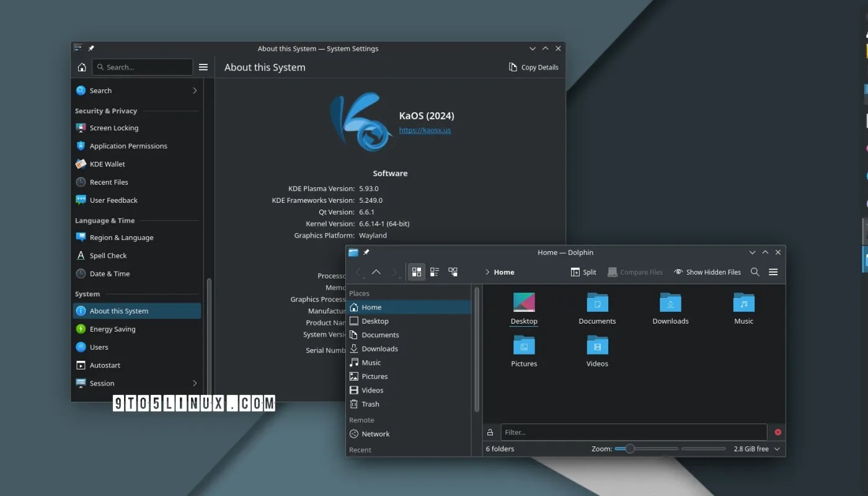Toggle the filter bar lock icon
The height and width of the screenshot is (496, 868).
tap(490, 432)
